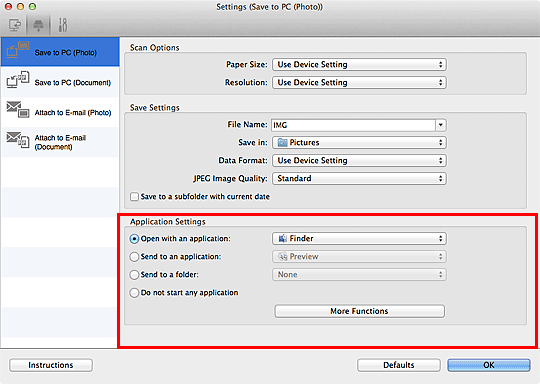This screenshot has height=384, width=540.
Task: Click the File Name IMG text field
Action: (x=353, y=125)
